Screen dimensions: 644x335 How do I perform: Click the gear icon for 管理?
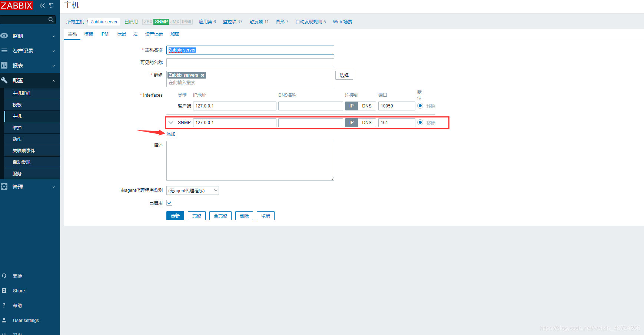point(4,186)
